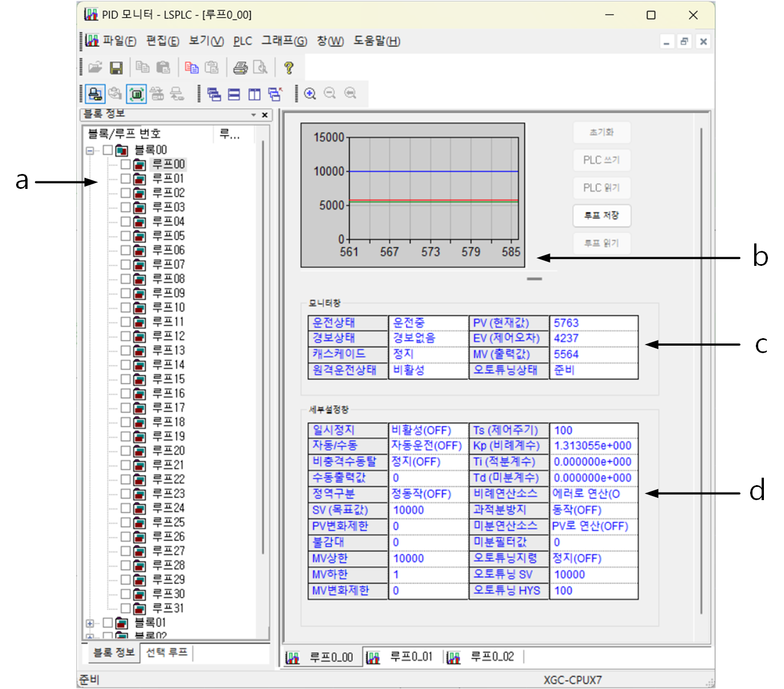Click the monitor pane vertical scrollbar

(x=701, y=372)
